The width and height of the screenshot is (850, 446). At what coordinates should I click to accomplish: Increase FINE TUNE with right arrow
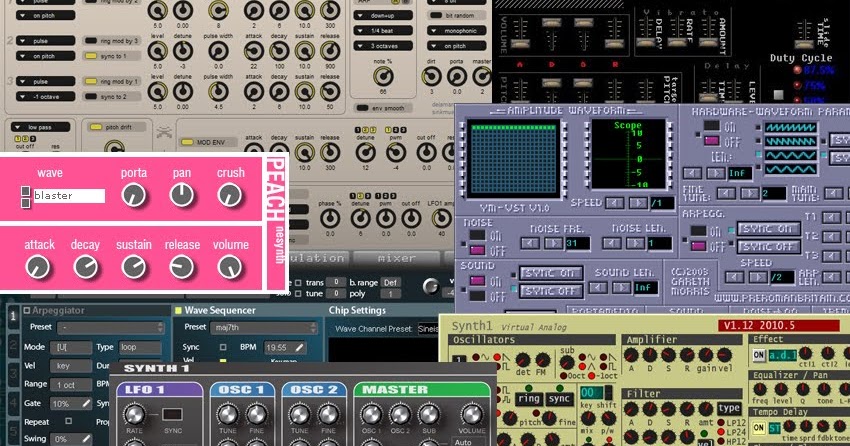(750, 193)
